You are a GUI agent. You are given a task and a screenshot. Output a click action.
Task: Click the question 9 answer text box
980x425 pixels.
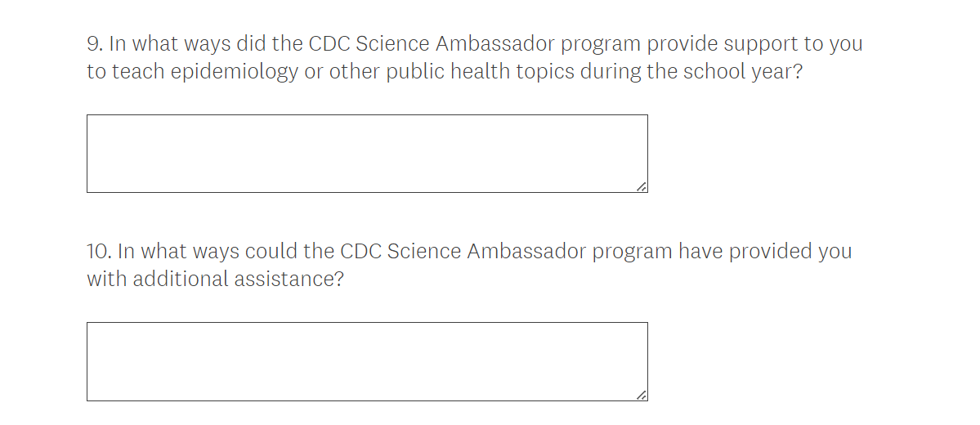367,154
